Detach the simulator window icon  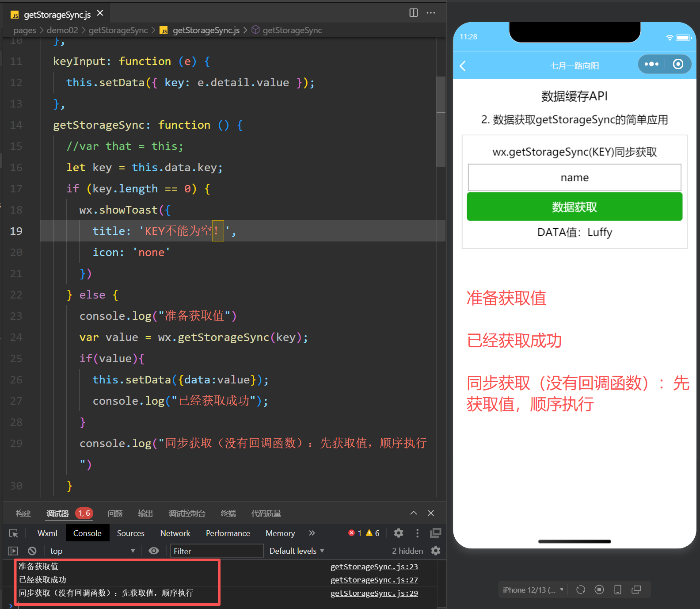pyautogui.click(x=636, y=590)
